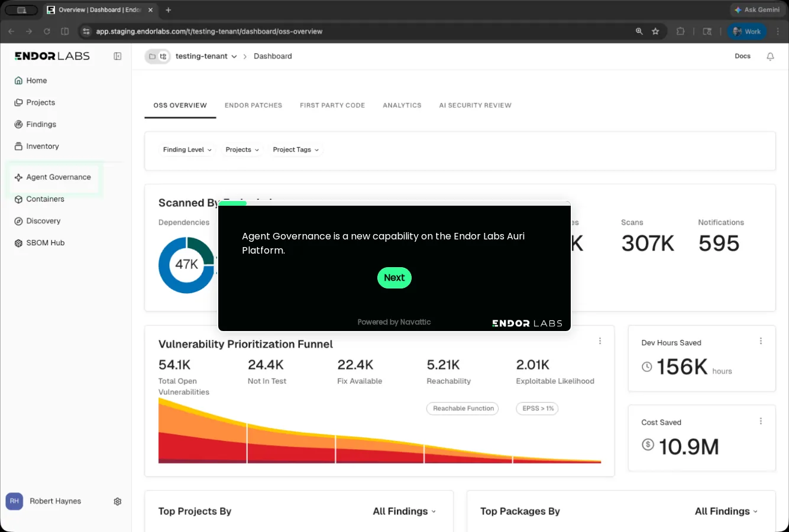789x532 pixels.
Task: Switch to the Analytics tab
Action: [x=402, y=105]
